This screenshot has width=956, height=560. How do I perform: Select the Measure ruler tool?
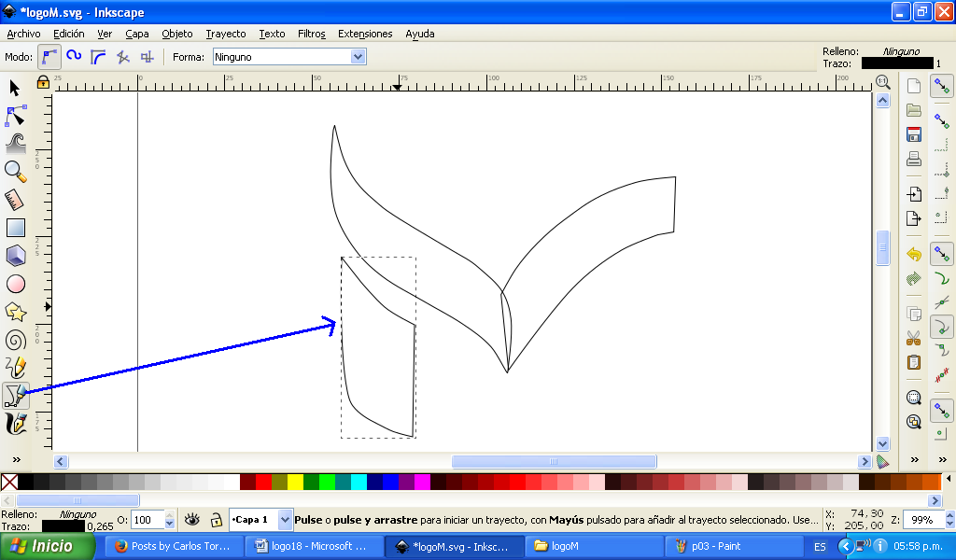pyautogui.click(x=15, y=200)
